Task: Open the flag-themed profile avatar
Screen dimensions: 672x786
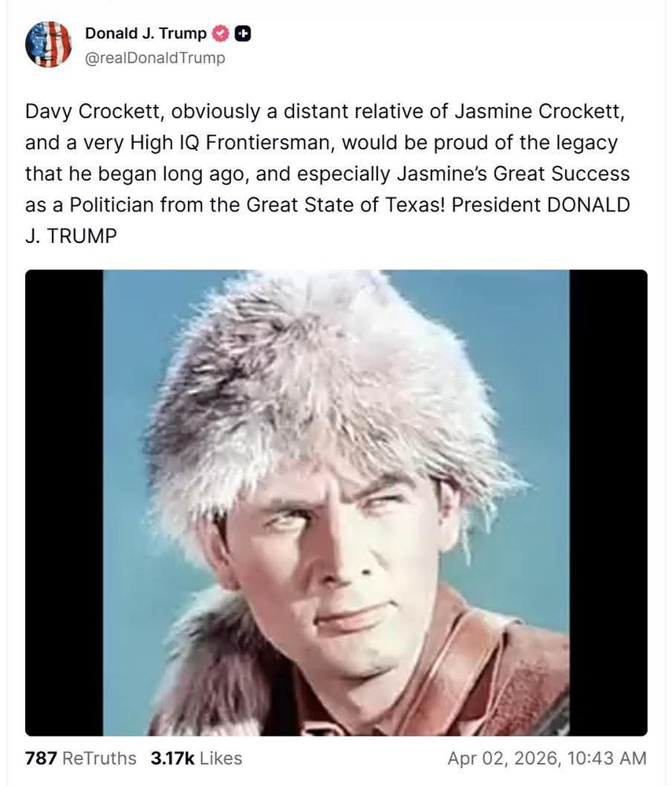Action: (x=49, y=44)
